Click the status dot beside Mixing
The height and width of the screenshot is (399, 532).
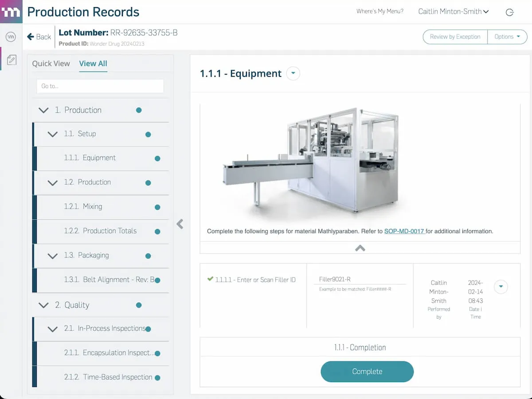click(x=157, y=207)
